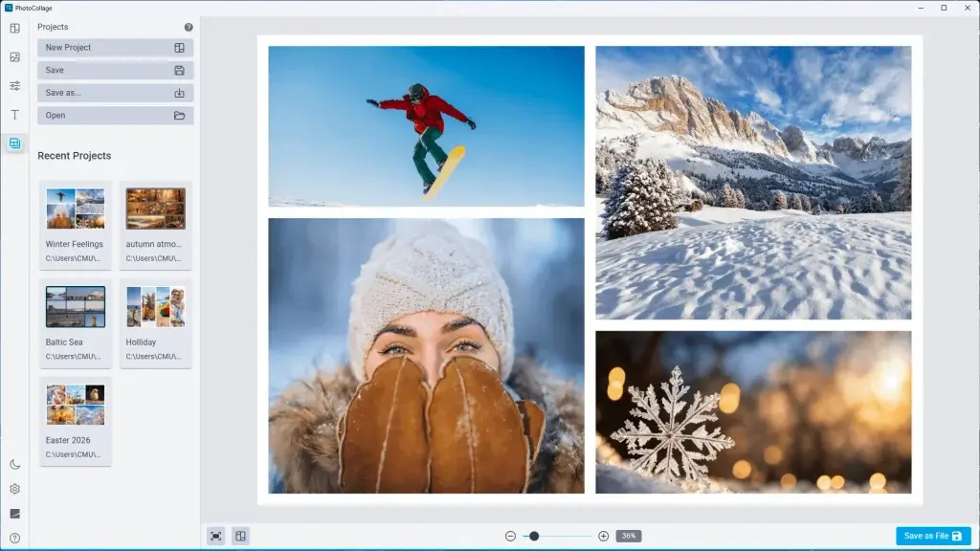This screenshot has height=551, width=980.
Task: Click the Projects panel sidebar icon
Action: pos(15,143)
